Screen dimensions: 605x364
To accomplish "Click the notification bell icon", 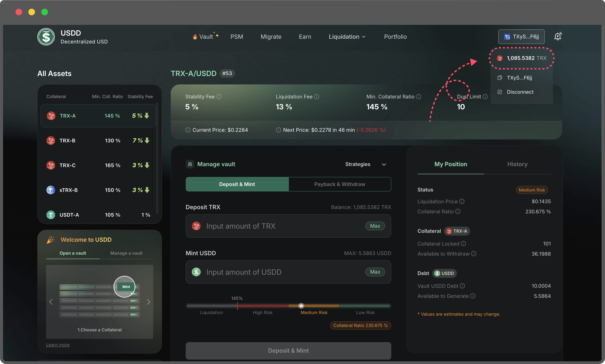I will pyautogui.click(x=558, y=36).
